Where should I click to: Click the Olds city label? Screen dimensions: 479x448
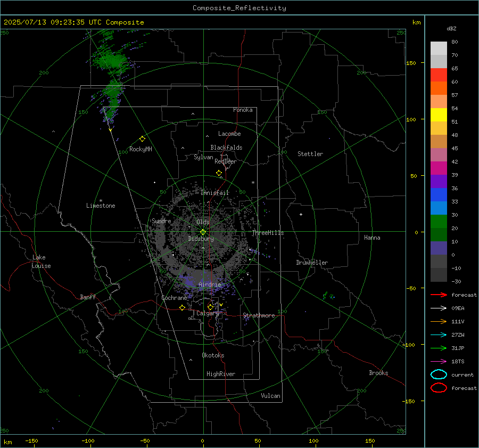(x=203, y=222)
